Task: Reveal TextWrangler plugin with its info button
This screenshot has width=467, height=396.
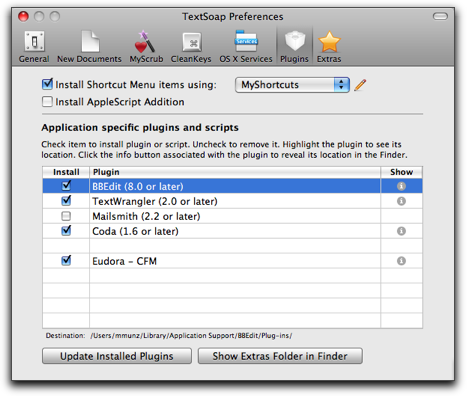Action: click(x=401, y=201)
